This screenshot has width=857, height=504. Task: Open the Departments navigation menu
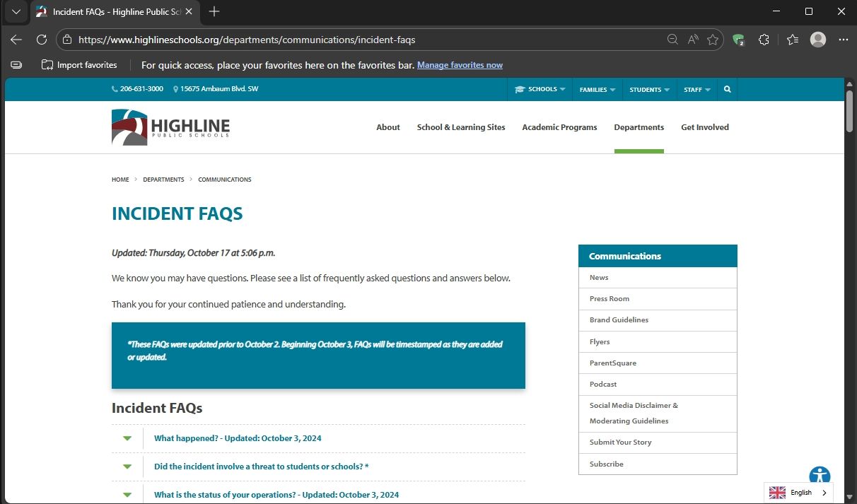[639, 127]
